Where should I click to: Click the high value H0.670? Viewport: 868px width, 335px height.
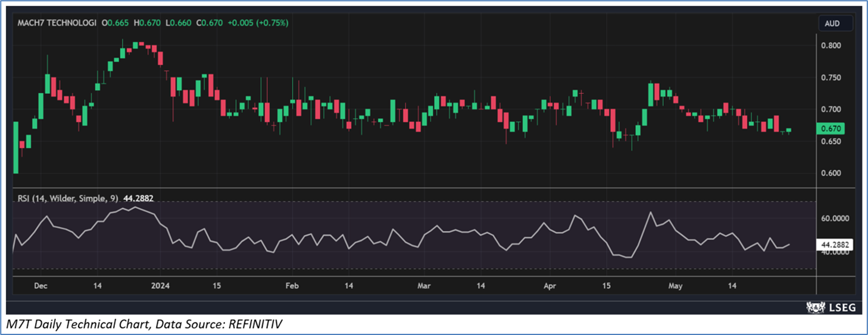coord(148,23)
